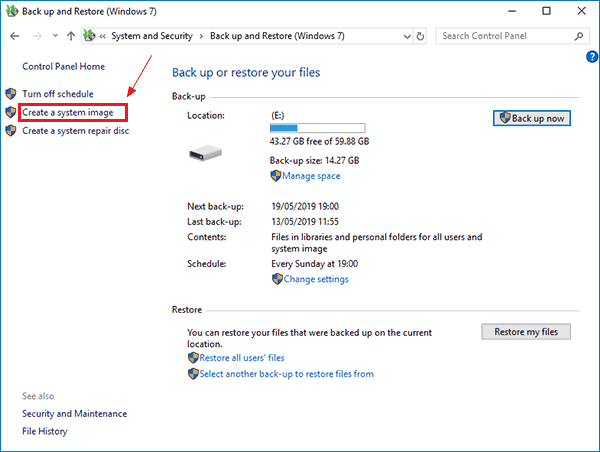The height and width of the screenshot is (452, 600).
Task: Click the backup drive icon
Action: (x=205, y=153)
